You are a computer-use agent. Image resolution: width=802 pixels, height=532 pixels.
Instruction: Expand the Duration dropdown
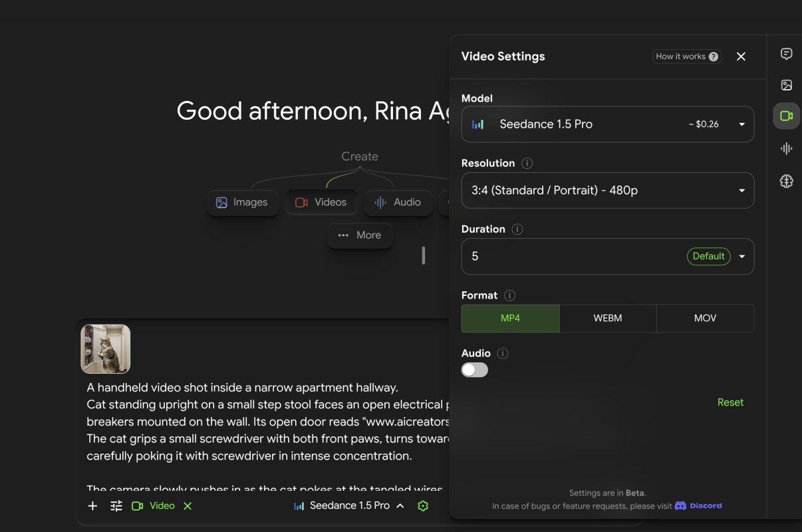click(x=741, y=256)
